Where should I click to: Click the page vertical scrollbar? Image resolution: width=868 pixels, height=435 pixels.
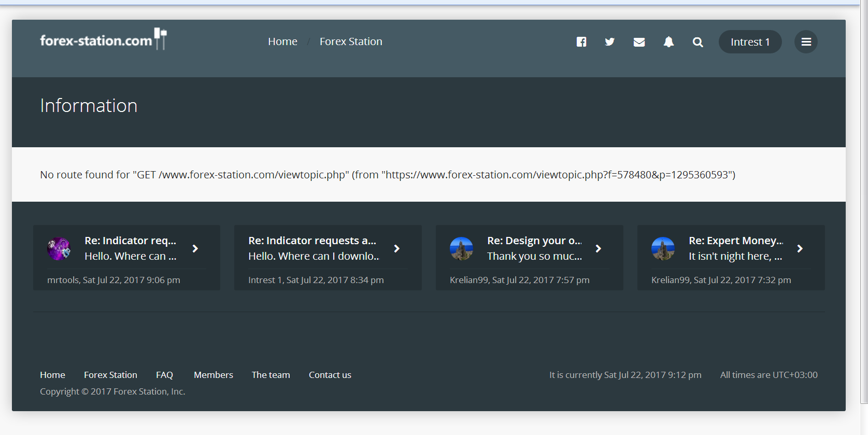pyautogui.click(x=864, y=202)
